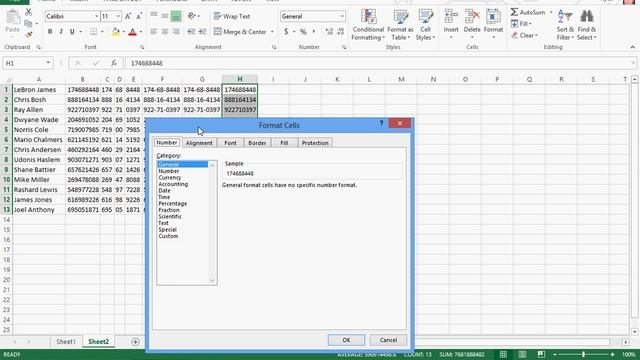Click the Insert Function fx icon
The image size is (640, 360).
click(113, 63)
